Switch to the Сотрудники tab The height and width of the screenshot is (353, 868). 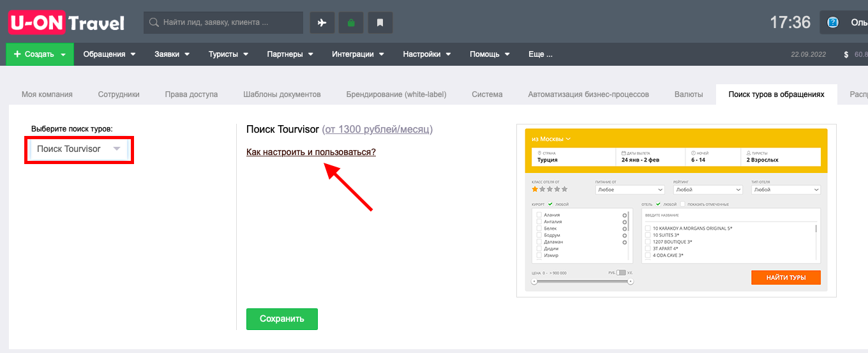click(x=119, y=94)
